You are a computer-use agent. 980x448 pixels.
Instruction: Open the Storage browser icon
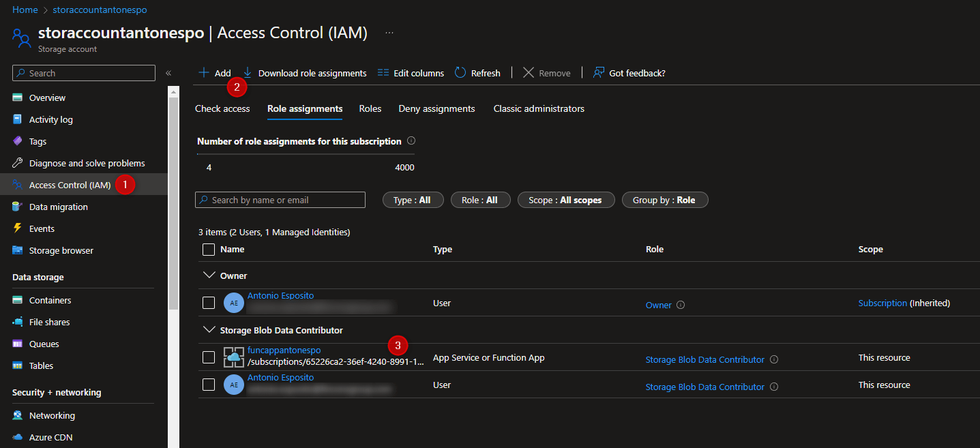point(20,250)
